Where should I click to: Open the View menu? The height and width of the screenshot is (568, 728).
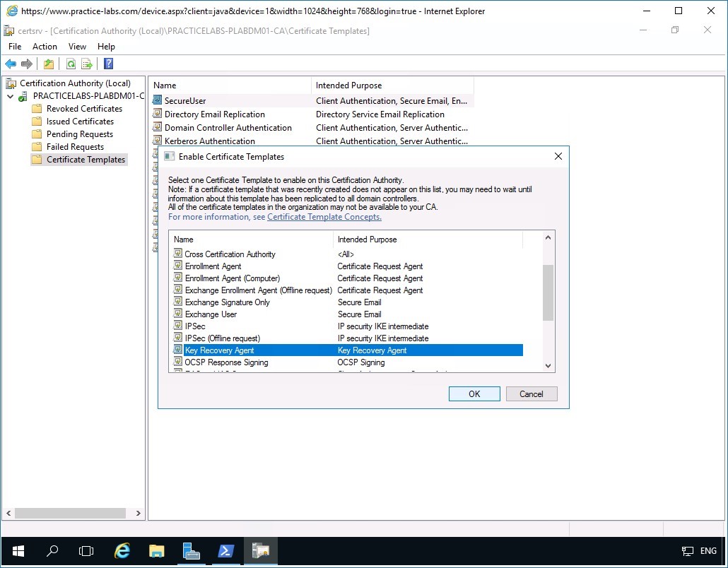(x=77, y=47)
